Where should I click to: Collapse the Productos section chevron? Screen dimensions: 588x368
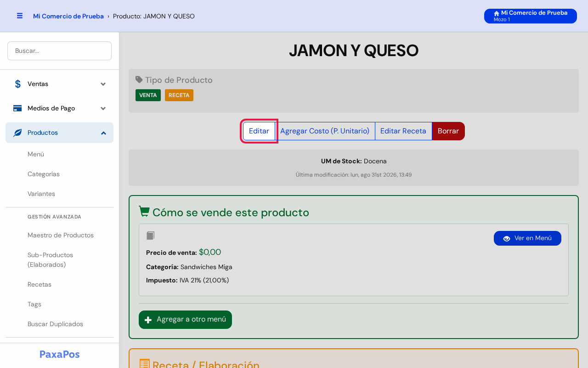point(103,132)
